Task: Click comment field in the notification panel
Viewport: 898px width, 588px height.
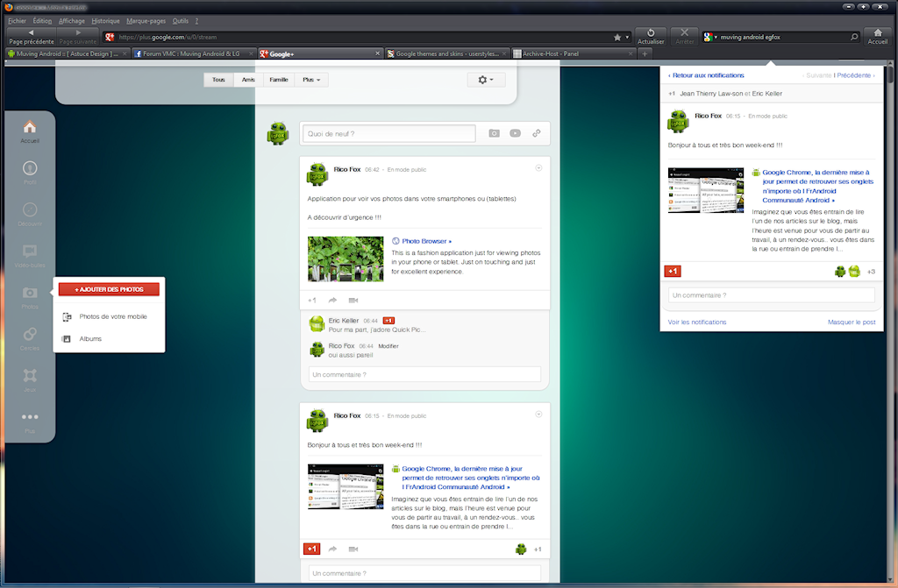Action: (772, 294)
